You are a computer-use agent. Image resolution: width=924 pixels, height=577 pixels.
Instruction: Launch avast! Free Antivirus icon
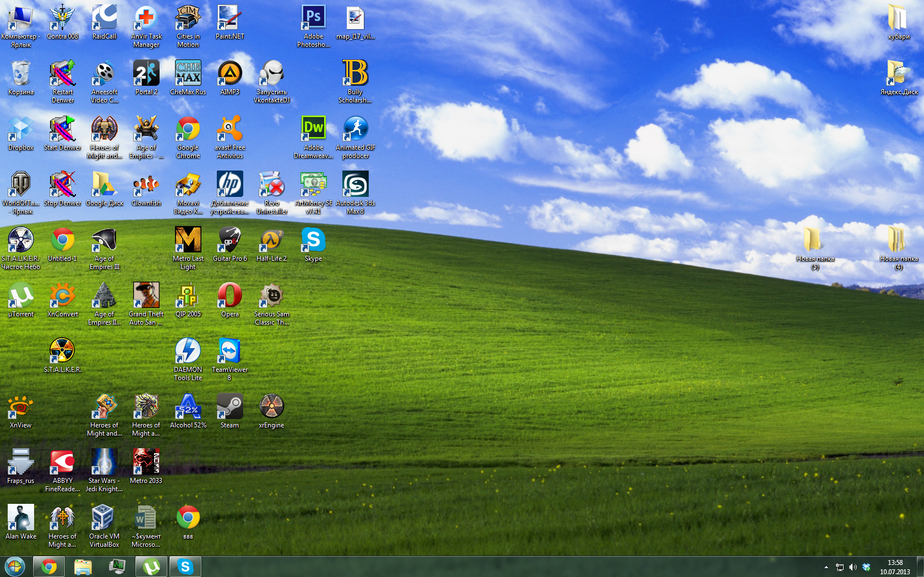[230, 137]
